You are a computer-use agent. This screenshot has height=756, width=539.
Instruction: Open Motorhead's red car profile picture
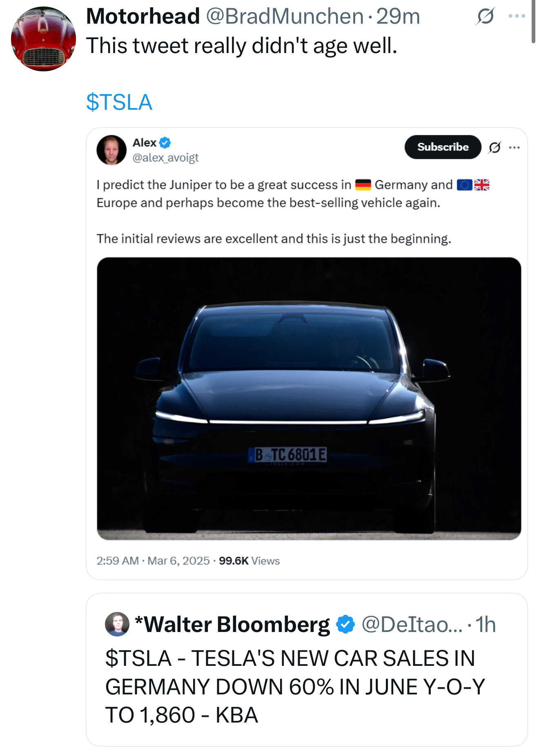[43, 39]
